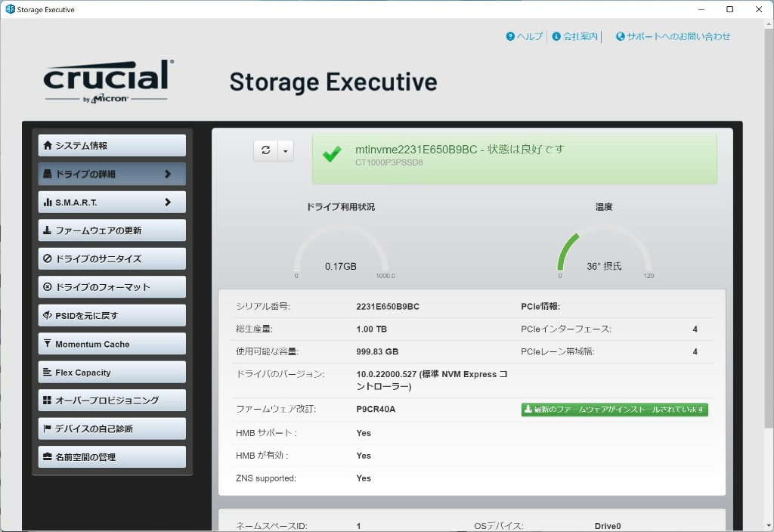Click the green latest firmware installed button
Screen dimensions: 774x532
pyautogui.click(x=615, y=410)
